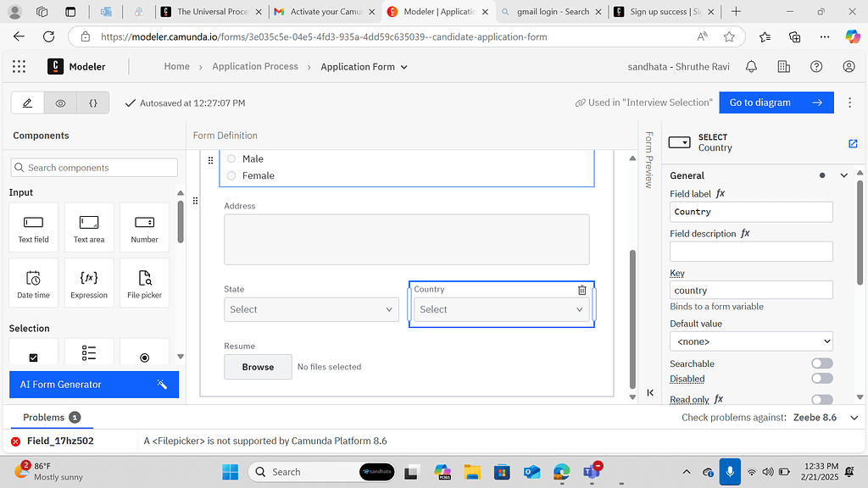Launch the AI Form Generator

[93, 384]
